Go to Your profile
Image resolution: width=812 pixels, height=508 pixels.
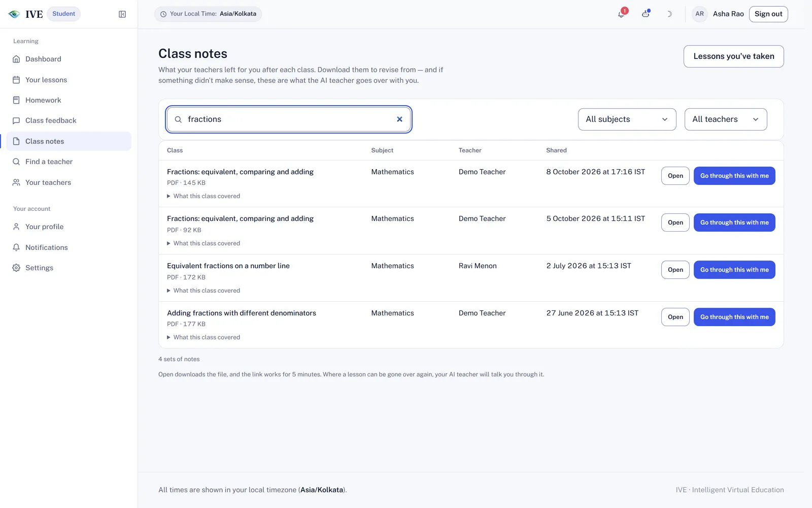pyautogui.click(x=69, y=227)
